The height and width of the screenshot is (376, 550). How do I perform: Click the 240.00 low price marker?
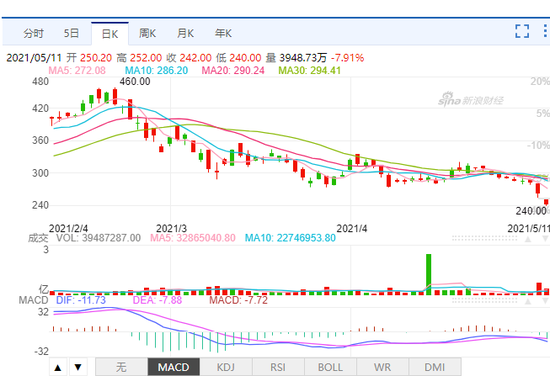(531, 211)
